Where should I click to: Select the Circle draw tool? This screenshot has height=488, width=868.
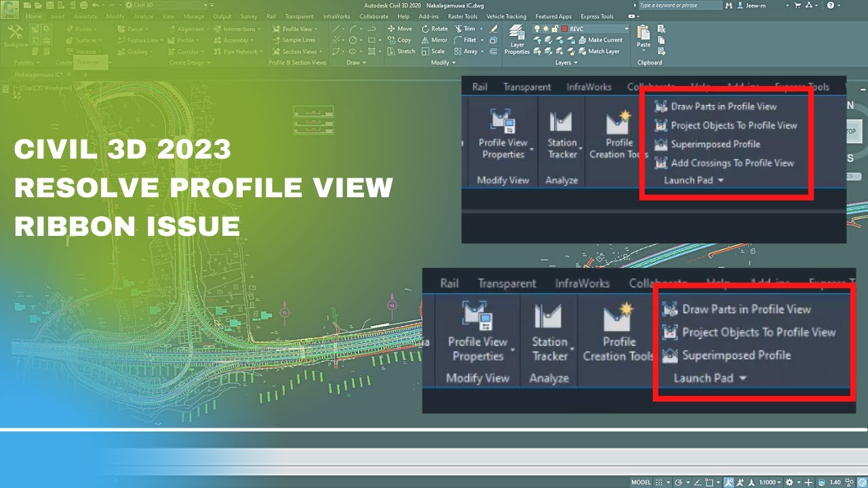click(x=353, y=40)
